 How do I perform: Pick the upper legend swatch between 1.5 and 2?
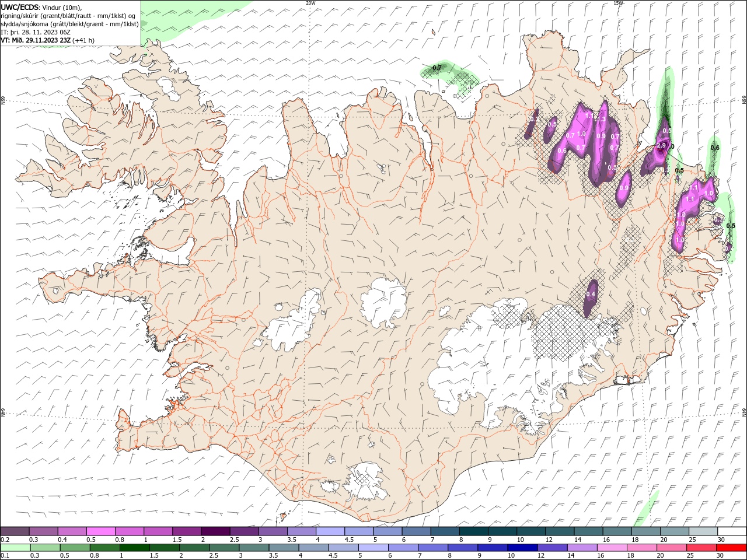point(187,531)
